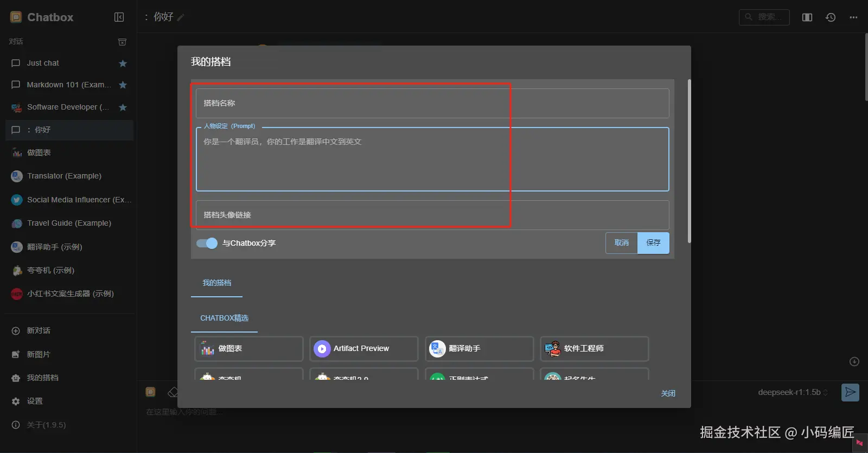Open 我的搭档 from sidebar menu
The height and width of the screenshot is (453, 868).
(69, 378)
